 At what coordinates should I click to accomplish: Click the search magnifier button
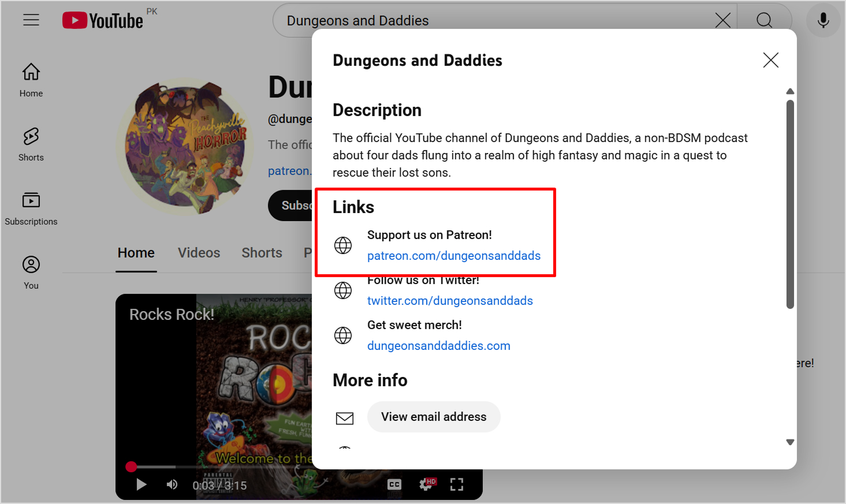(x=764, y=21)
